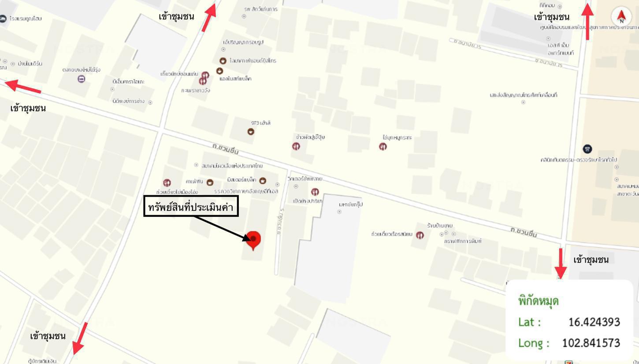Click the ไข่ลูกหมูกระทะ restaurant icon
This screenshot has height=364, width=639.
(383, 146)
